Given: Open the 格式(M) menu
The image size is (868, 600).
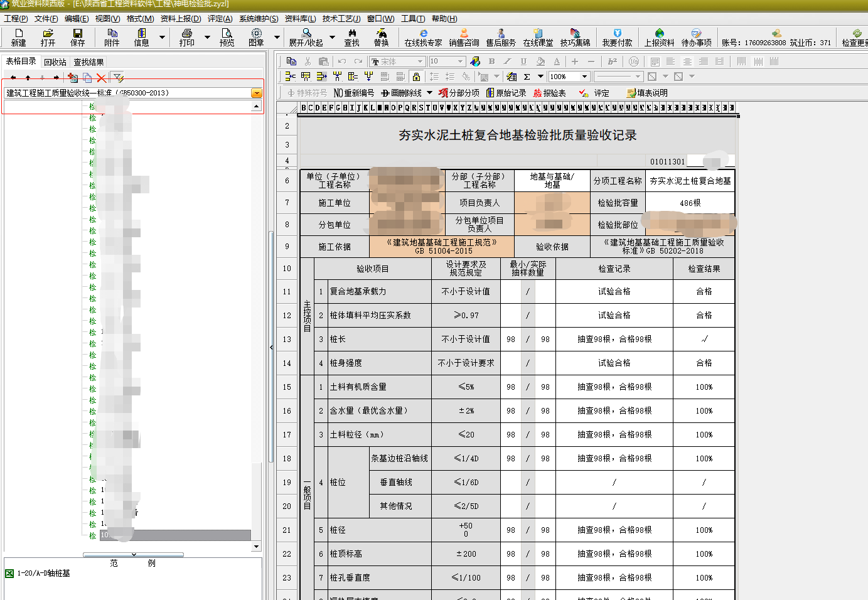Looking at the screenshot, I should tap(140, 19).
